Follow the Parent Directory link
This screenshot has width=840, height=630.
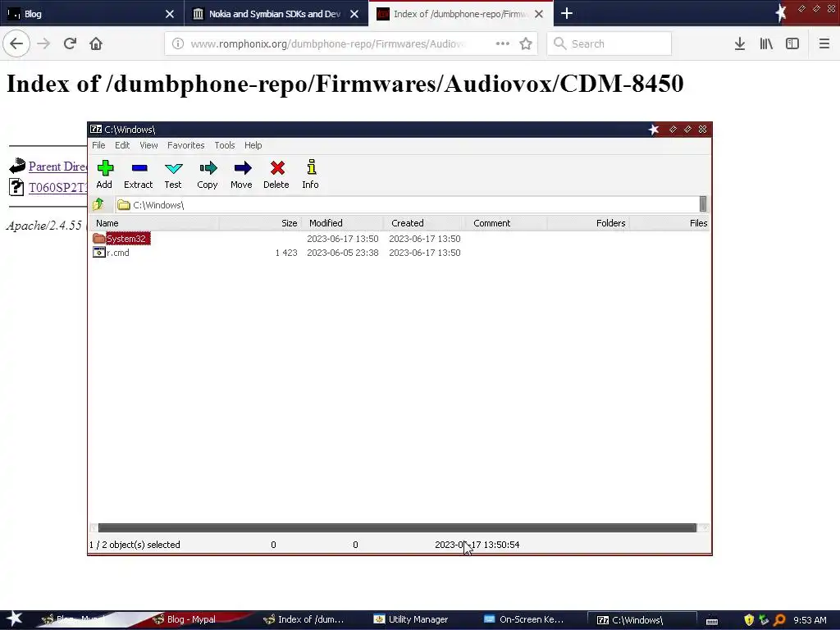pyautogui.click(x=58, y=167)
